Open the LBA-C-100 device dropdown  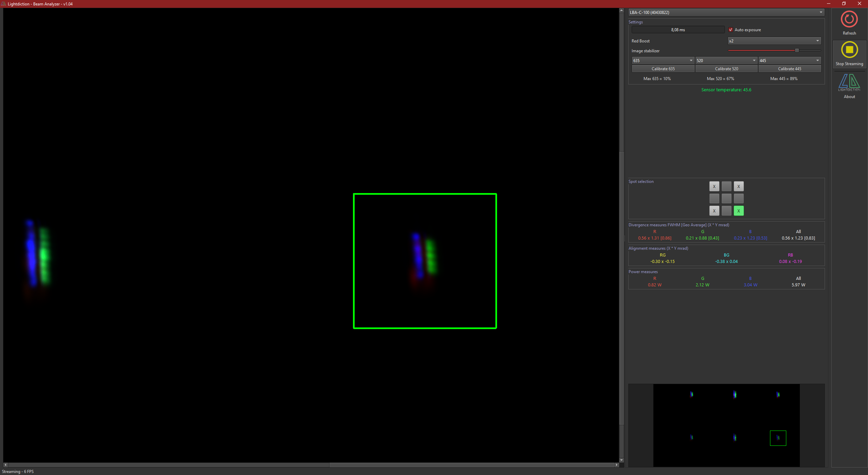726,13
